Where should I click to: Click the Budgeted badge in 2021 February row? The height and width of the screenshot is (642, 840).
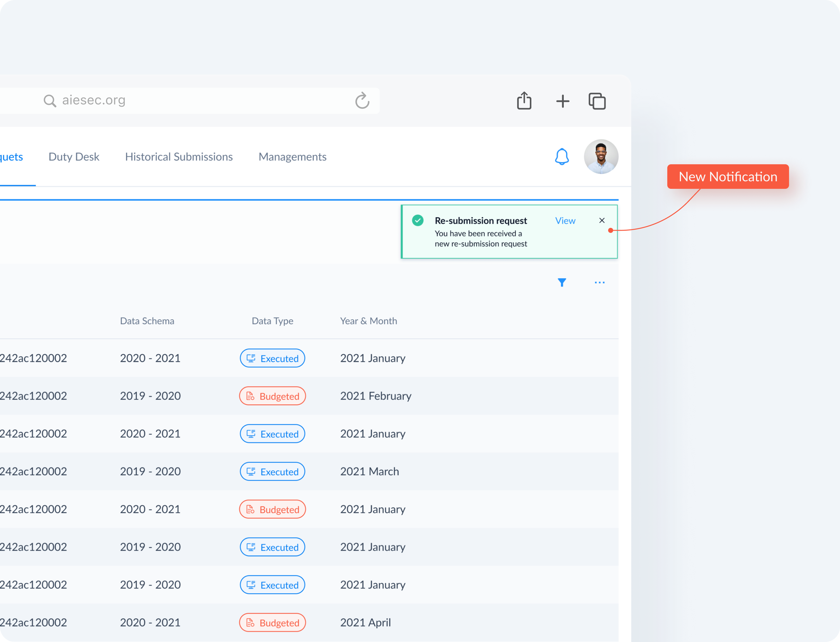272,396
